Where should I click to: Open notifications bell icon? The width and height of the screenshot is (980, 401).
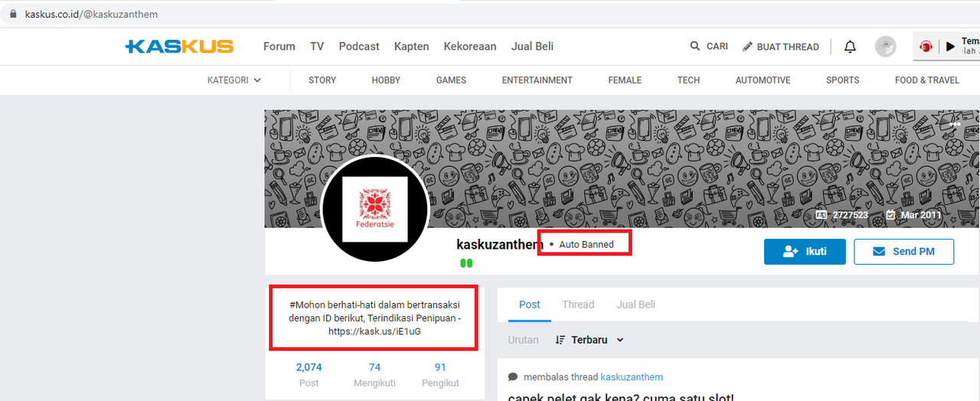pyautogui.click(x=850, y=47)
